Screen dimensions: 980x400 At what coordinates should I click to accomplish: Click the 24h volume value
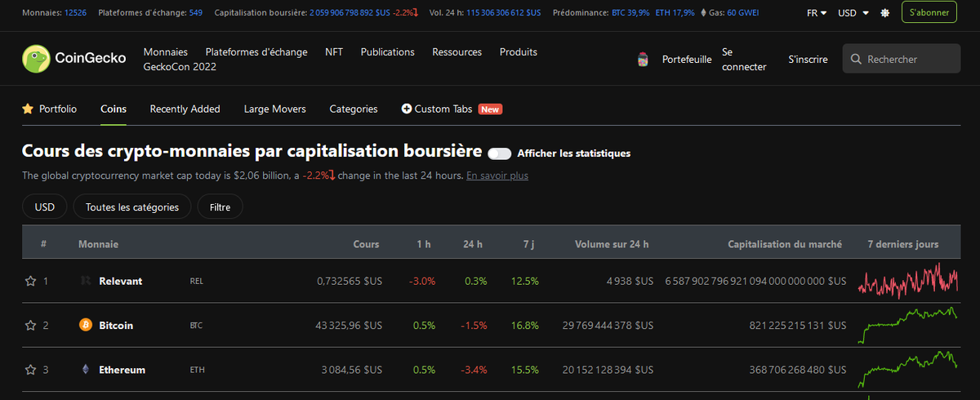click(x=504, y=13)
